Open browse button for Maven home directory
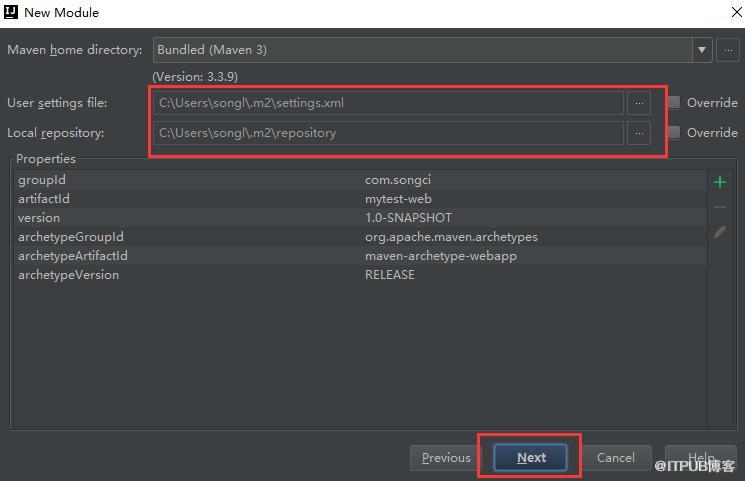Image resolution: width=745 pixels, height=481 pixels. click(728, 50)
